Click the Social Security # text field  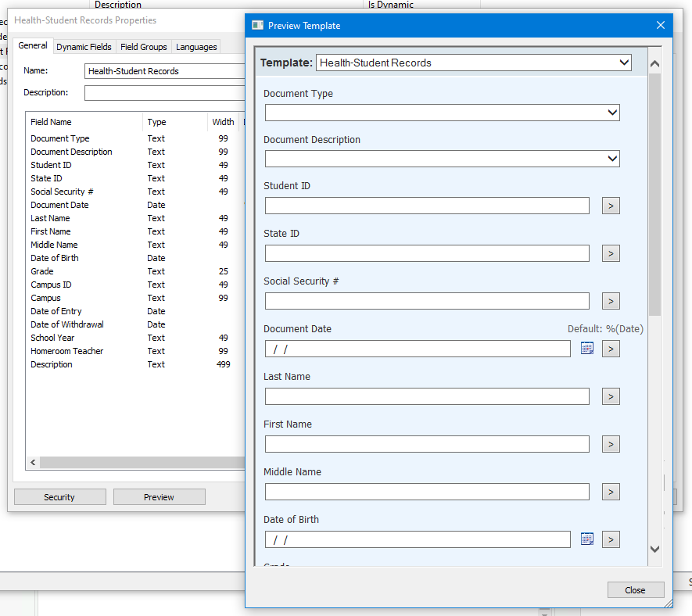tap(427, 301)
